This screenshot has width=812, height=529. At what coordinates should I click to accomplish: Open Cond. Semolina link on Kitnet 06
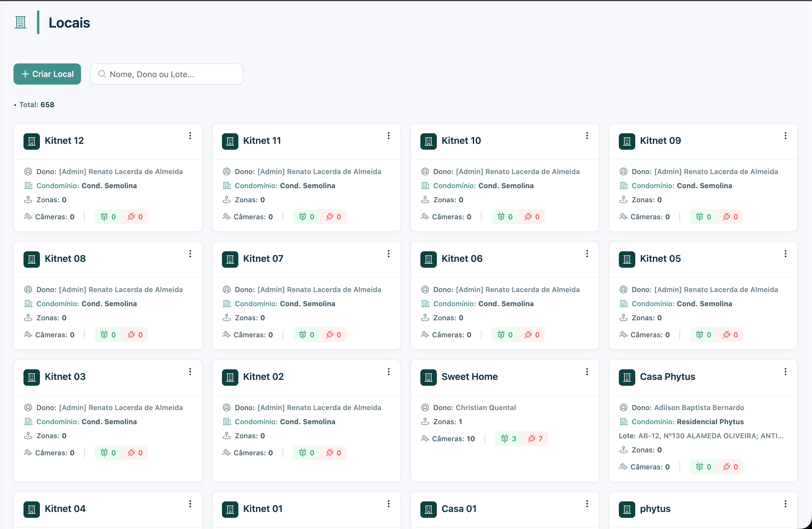pos(506,304)
